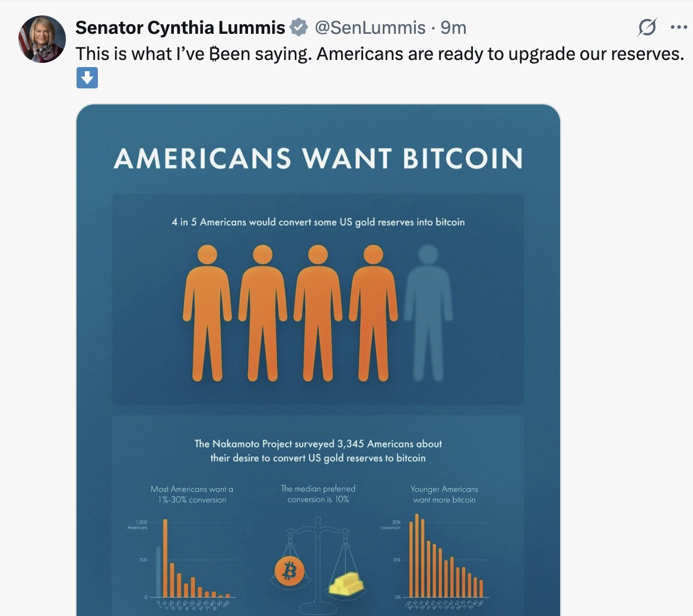Viewport: 693px width, 616px height.
Task: Click the verified badge next to Senator Cynthia Lummis
Action: click(x=299, y=27)
